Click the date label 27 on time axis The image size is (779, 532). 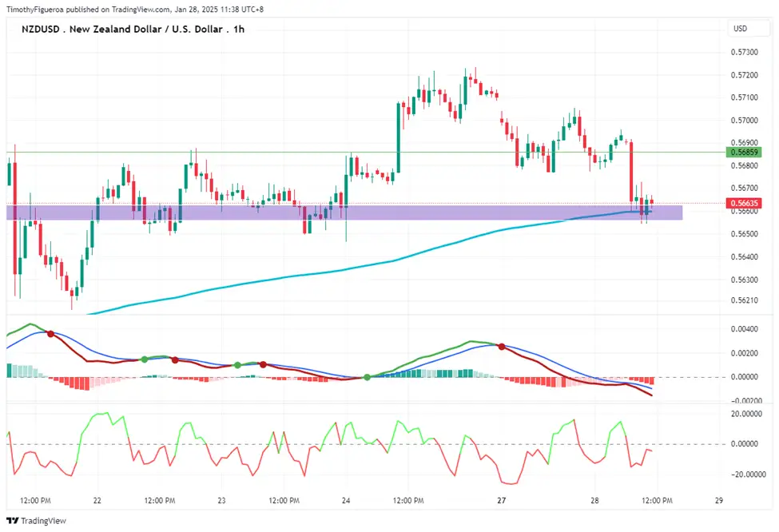[501, 500]
